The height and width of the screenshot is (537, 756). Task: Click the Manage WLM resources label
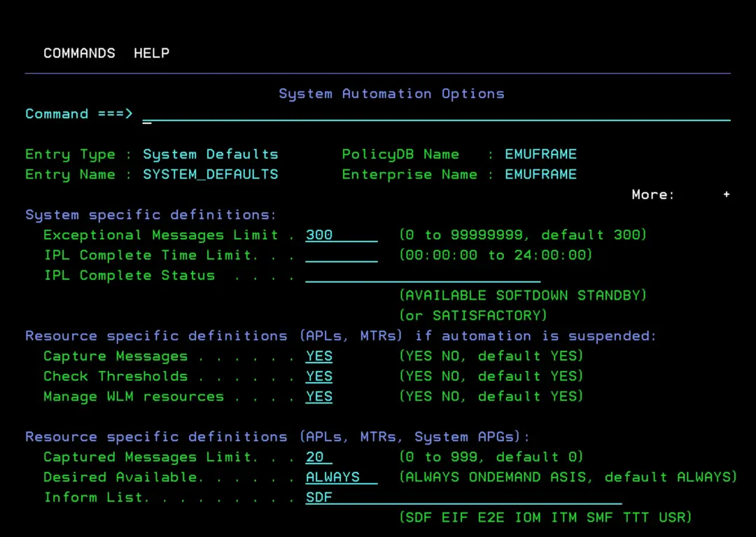[134, 397]
